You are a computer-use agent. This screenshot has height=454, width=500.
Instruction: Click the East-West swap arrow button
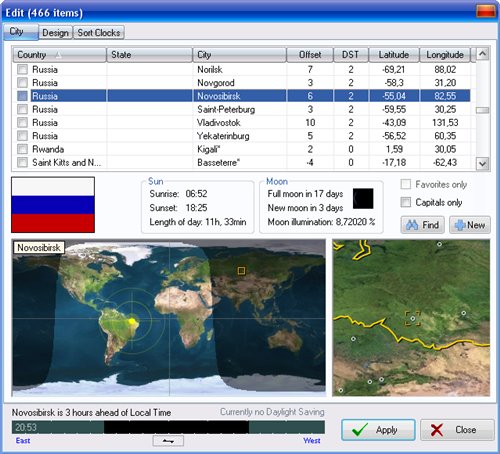[x=168, y=441]
